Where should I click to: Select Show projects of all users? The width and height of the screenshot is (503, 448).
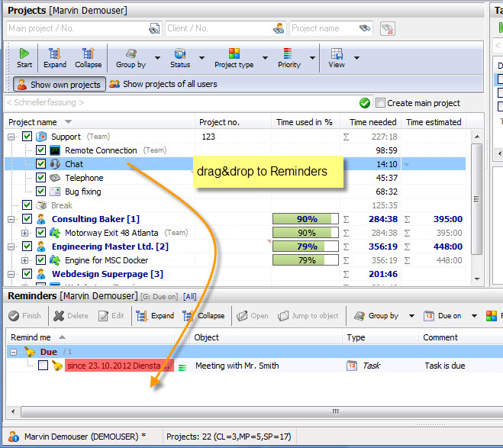click(163, 84)
